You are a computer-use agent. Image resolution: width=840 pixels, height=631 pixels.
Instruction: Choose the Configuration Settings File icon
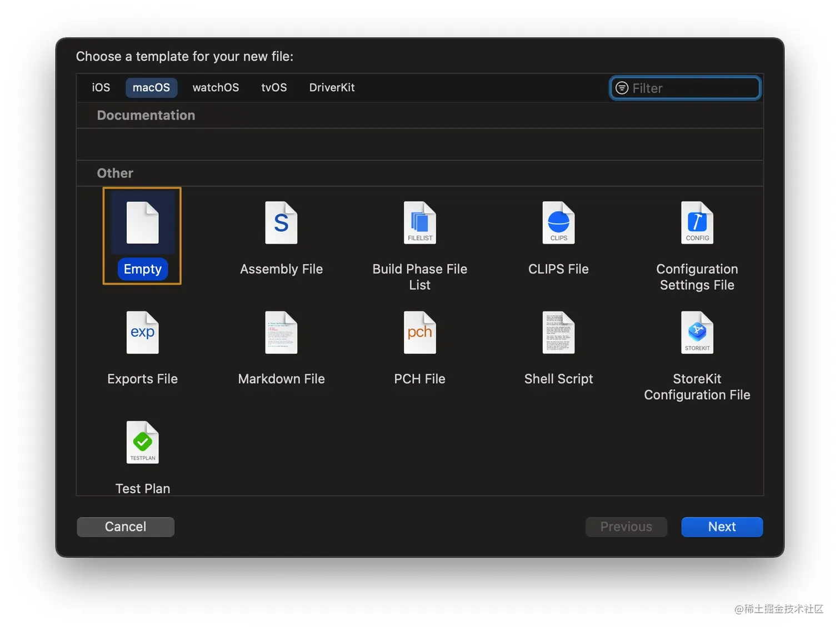point(697,222)
